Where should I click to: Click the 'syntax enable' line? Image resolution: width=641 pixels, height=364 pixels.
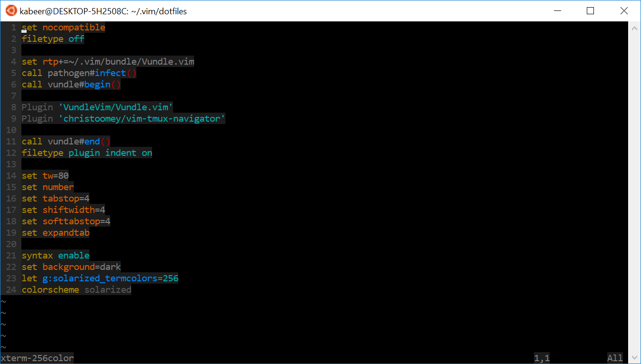click(x=56, y=256)
